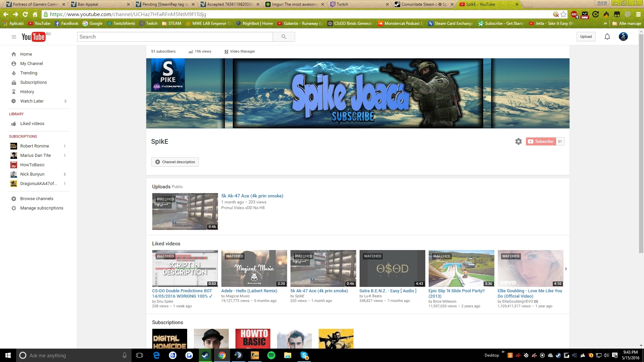The image size is (644, 362).
Task: Click inside the YouTube search field
Action: click(174, 37)
